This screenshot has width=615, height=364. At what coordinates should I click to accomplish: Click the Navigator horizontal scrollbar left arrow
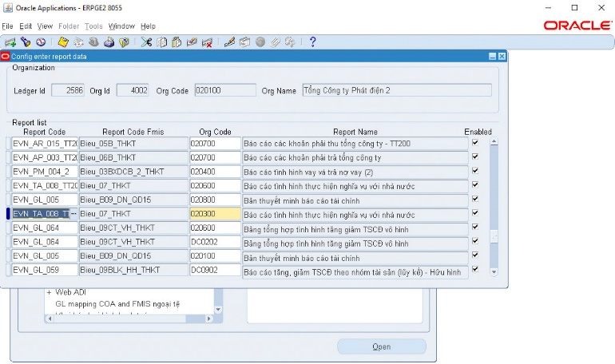point(50,319)
